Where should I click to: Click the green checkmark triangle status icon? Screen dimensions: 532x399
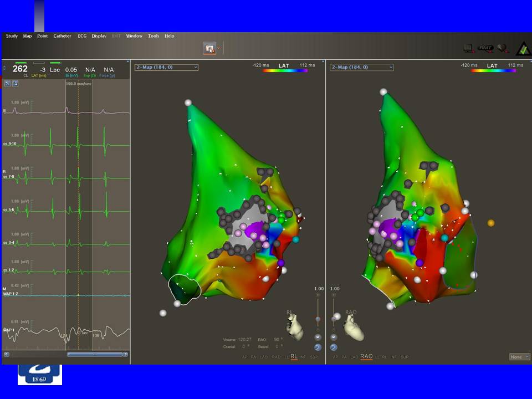coord(523,49)
